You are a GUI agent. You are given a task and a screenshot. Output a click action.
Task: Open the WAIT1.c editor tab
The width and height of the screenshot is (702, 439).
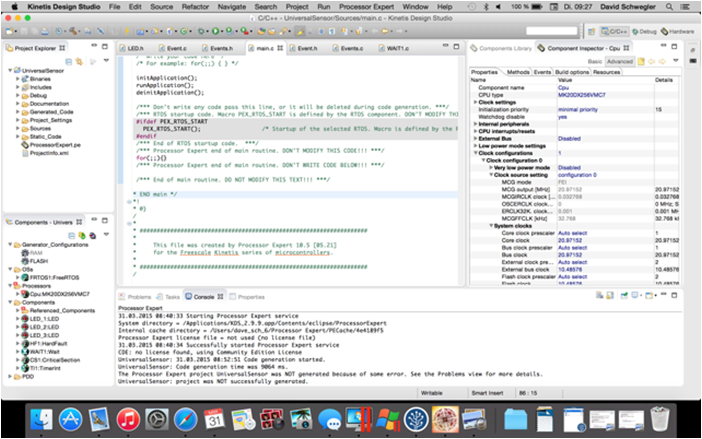click(x=394, y=48)
